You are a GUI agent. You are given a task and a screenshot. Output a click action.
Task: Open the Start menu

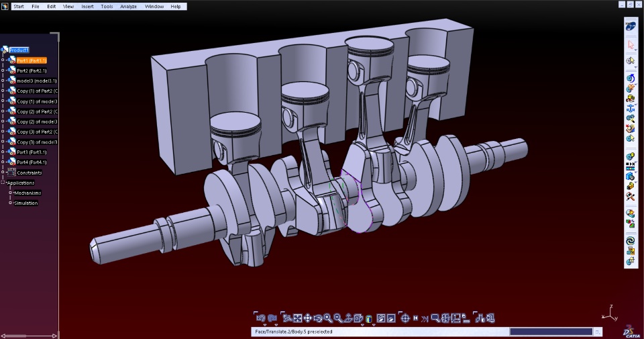coord(19,6)
